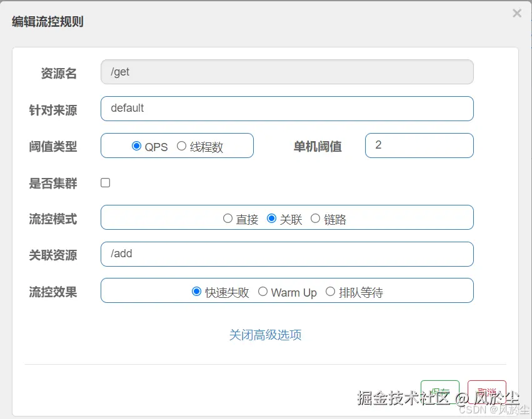Select the 线程数 threshold type
Viewport: 532px width, 419px height.
point(182,146)
